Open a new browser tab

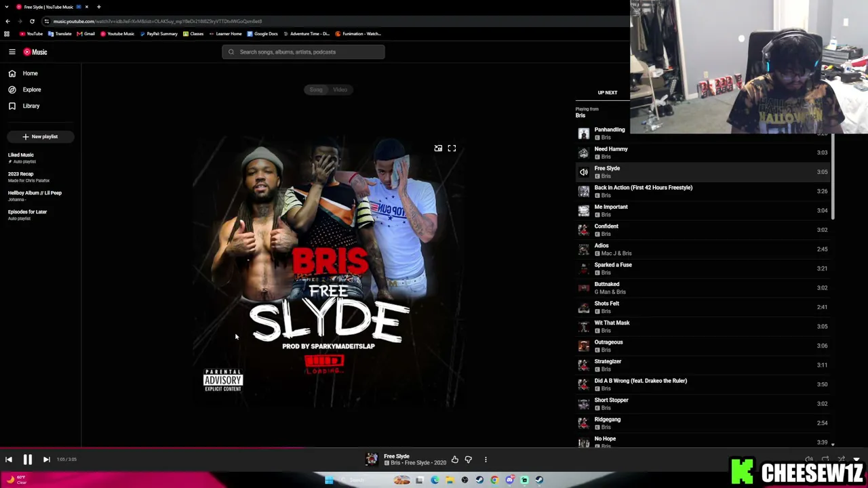click(x=98, y=7)
